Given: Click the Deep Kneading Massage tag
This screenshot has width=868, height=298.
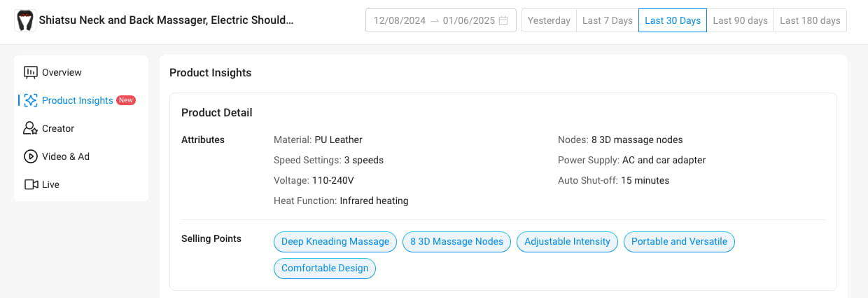Looking at the screenshot, I should [335, 242].
